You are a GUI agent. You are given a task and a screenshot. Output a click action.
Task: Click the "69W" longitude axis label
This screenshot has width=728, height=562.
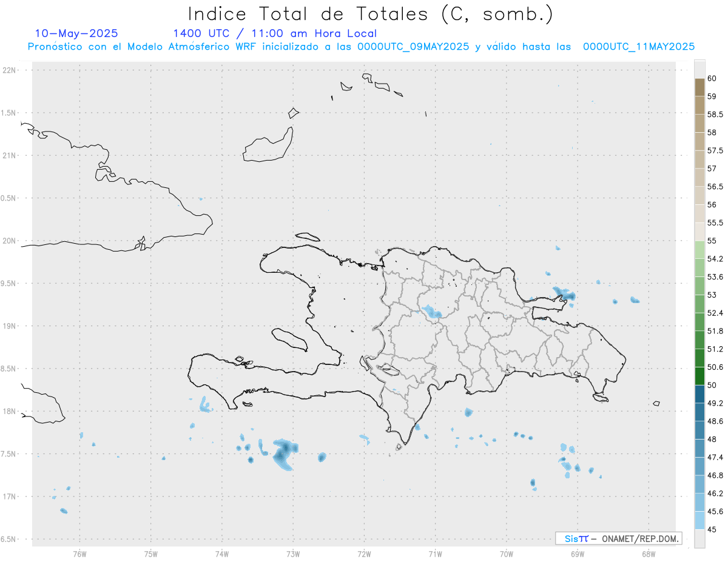coord(577,554)
